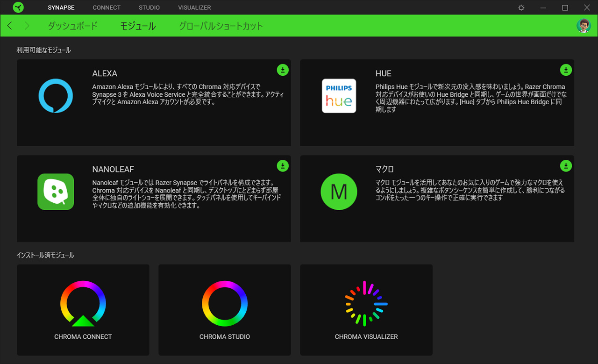The width and height of the screenshot is (598, 364).
Task: Go forward with the right arrow
Action: pos(27,26)
